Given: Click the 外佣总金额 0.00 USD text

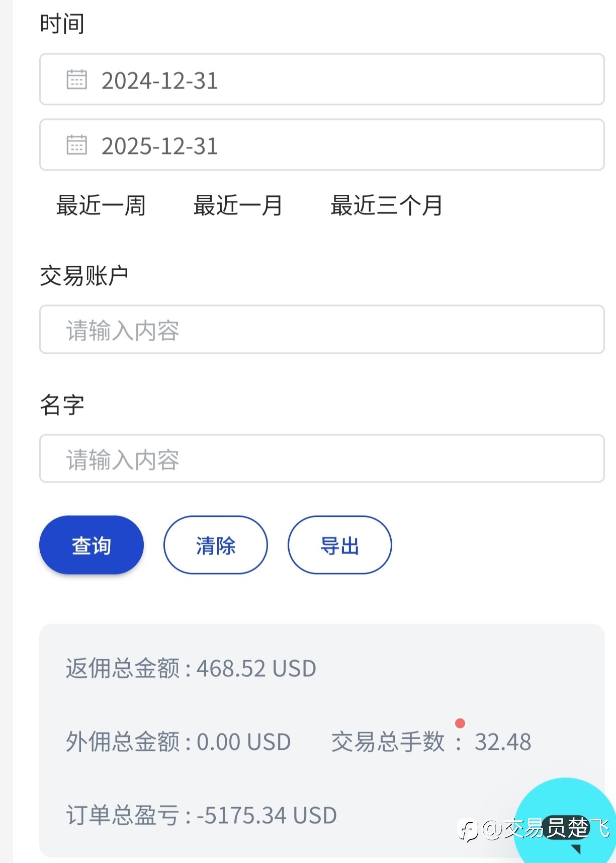Looking at the screenshot, I should 179,742.
